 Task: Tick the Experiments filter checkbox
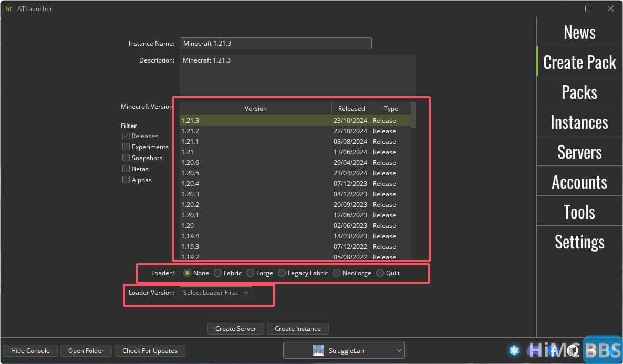[x=126, y=147]
